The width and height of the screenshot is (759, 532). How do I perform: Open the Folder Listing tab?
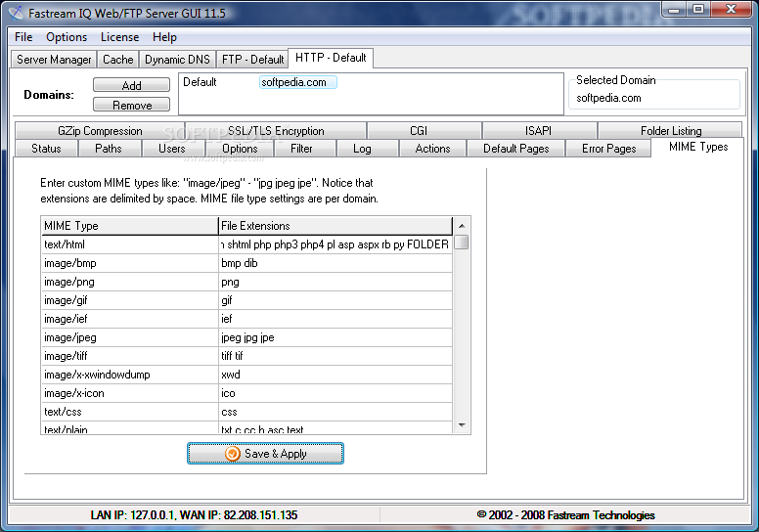click(x=671, y=131)
